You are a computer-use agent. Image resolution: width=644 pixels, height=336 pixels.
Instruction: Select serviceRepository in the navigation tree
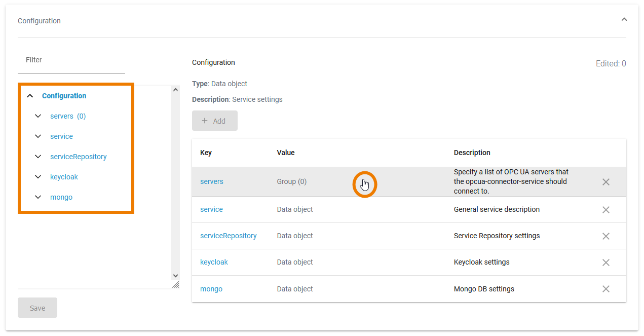pos(78,156)
